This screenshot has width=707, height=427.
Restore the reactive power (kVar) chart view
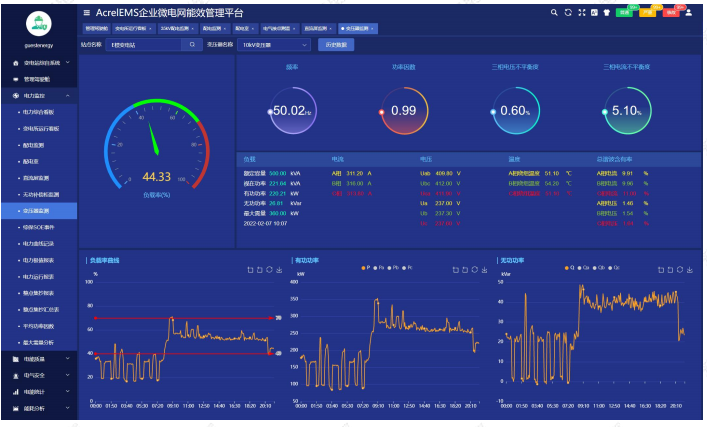(680, 270)
